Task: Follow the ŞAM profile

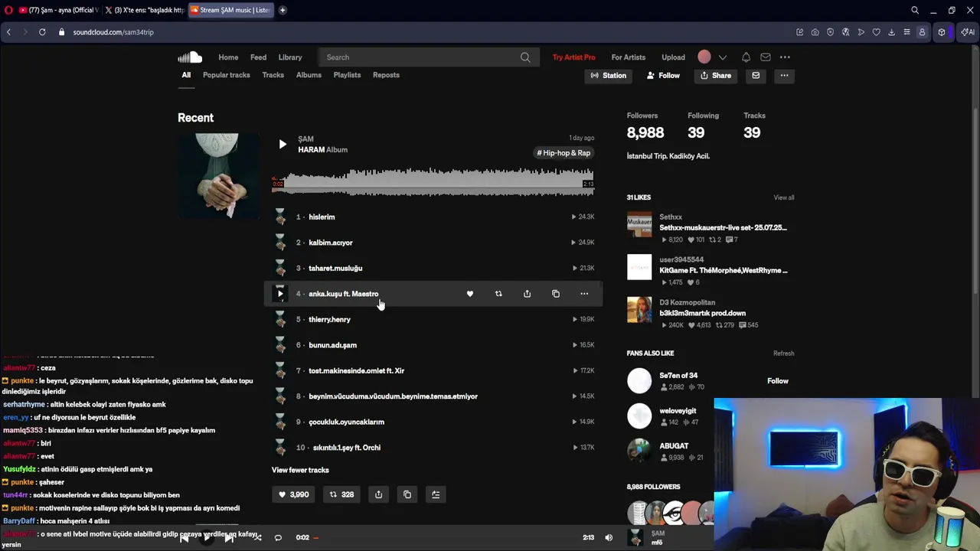Action: [x=663, y=76]
